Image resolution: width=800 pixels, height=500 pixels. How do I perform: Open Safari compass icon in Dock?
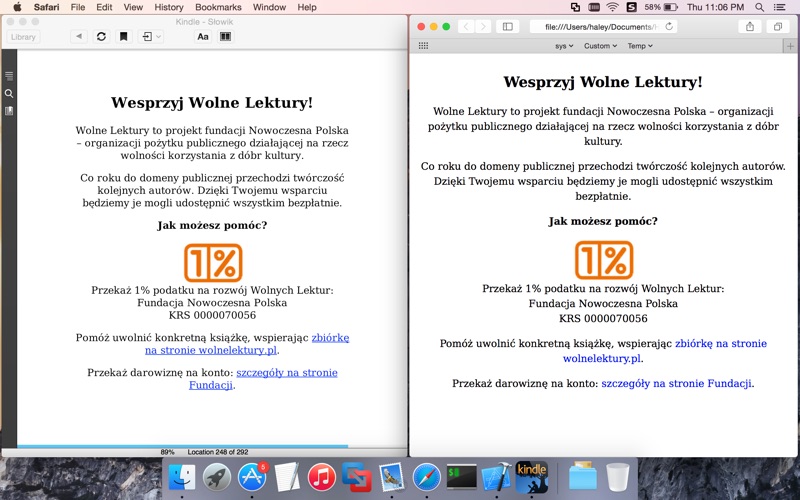[x=427, y=477]
